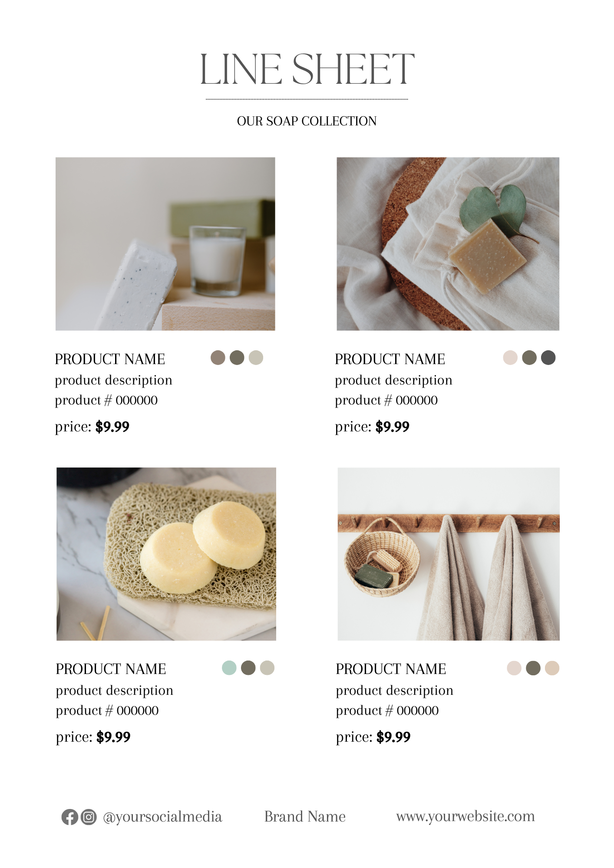Open the www.yourwebsite.com link
Image resolution: width=614 pixels, height=868 pixels.
pyautogui.click(x=465, y=816)
